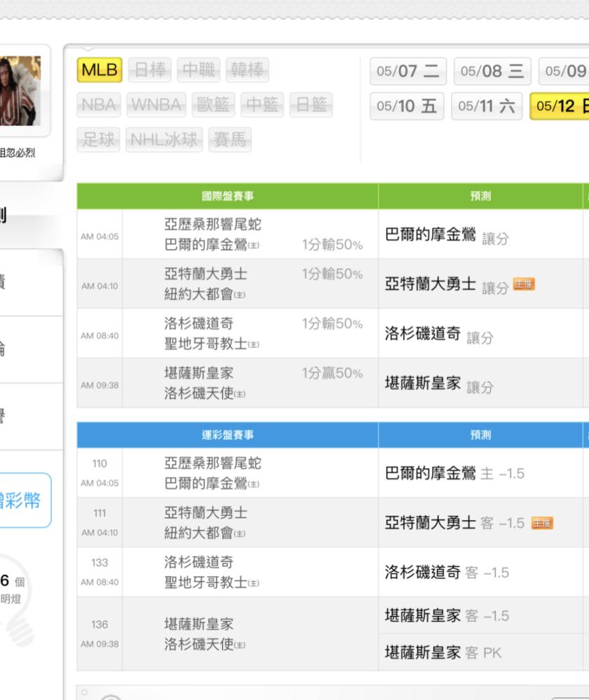Click 洛杉磯天使 in the 運彩盤 table
589x700 pixels.
(x=199, y=644)
